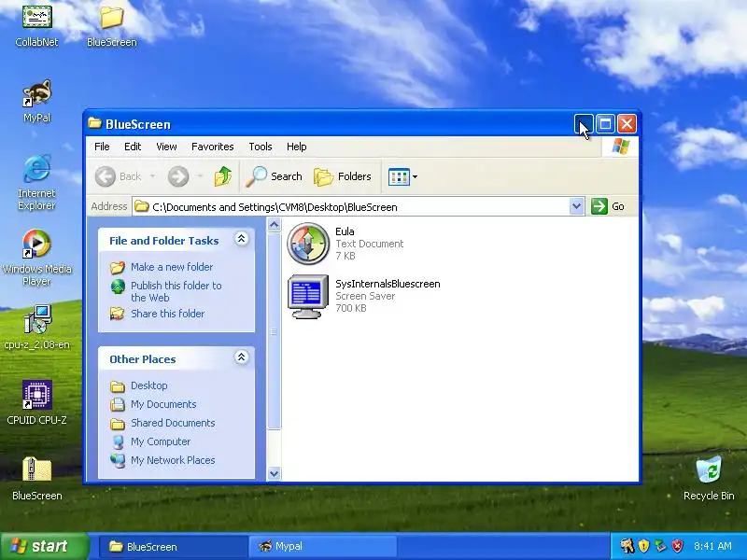Open the View menu
The height and width of the screenshot is (560, 747).
pos(166,147)
